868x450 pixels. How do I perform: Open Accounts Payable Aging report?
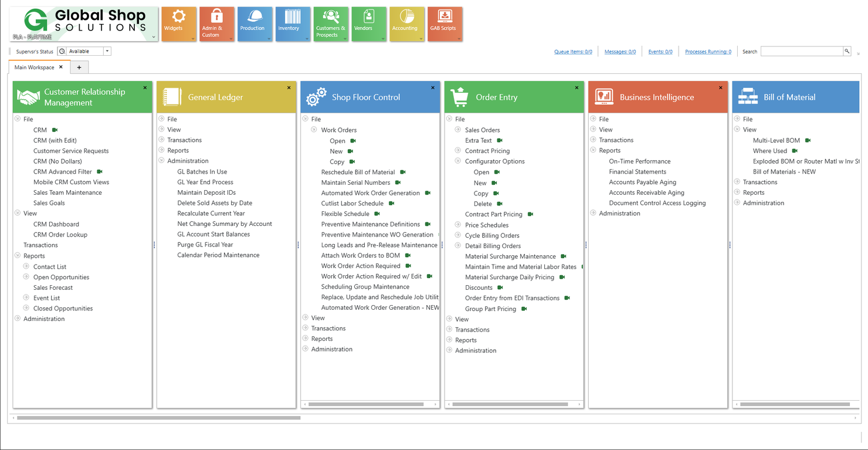click(x=643, y=182)
